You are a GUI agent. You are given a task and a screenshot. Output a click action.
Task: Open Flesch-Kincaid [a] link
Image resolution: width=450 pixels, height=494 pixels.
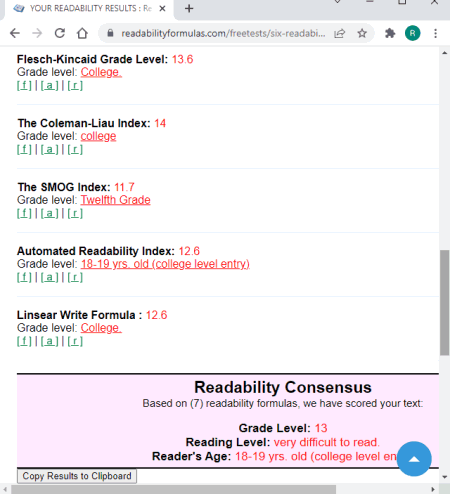tap(49, 86)
